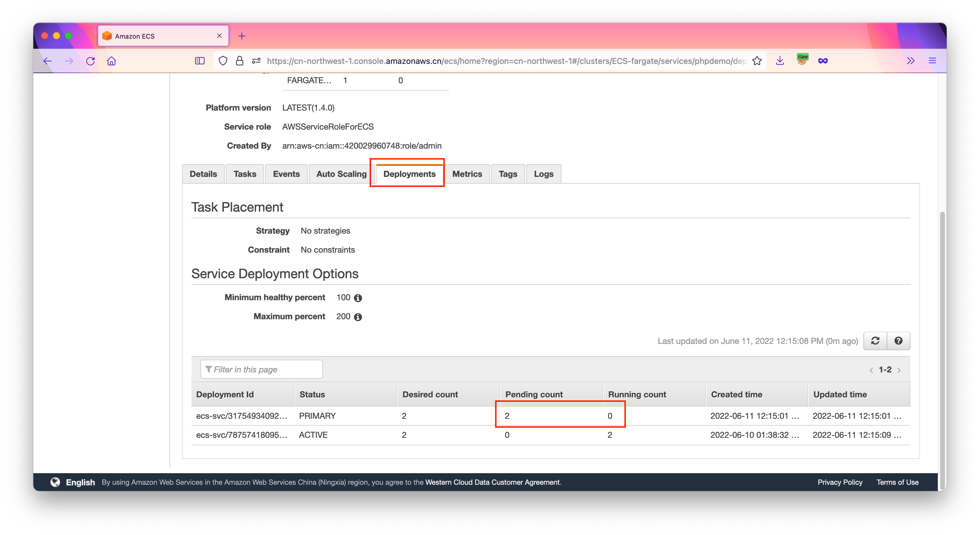This screenshot has width=980, height=535.
Task: Focus the Filter in this page field
Action: click(261, 369)
